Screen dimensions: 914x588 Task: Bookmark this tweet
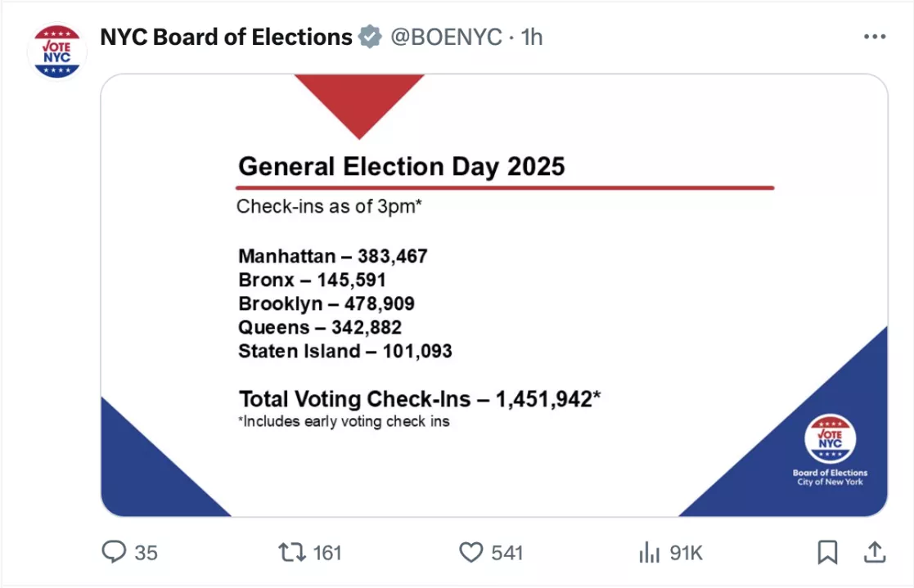(x=829, y=552)
